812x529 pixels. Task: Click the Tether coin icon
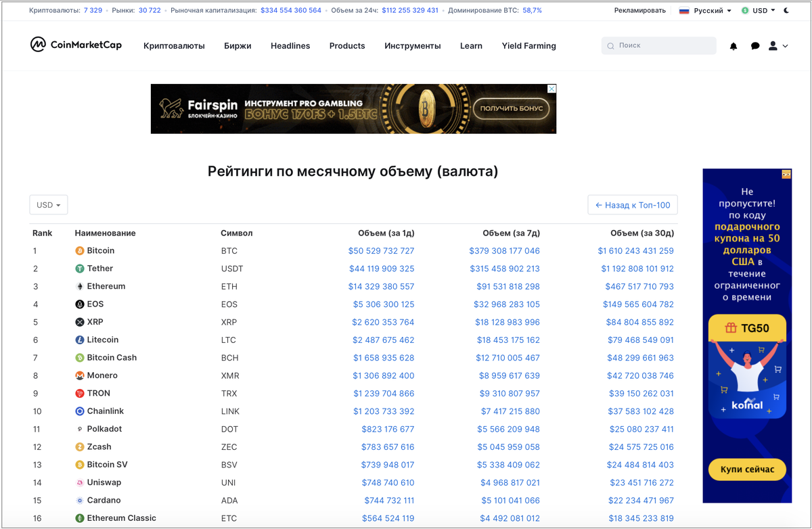(x=80, y=269)
